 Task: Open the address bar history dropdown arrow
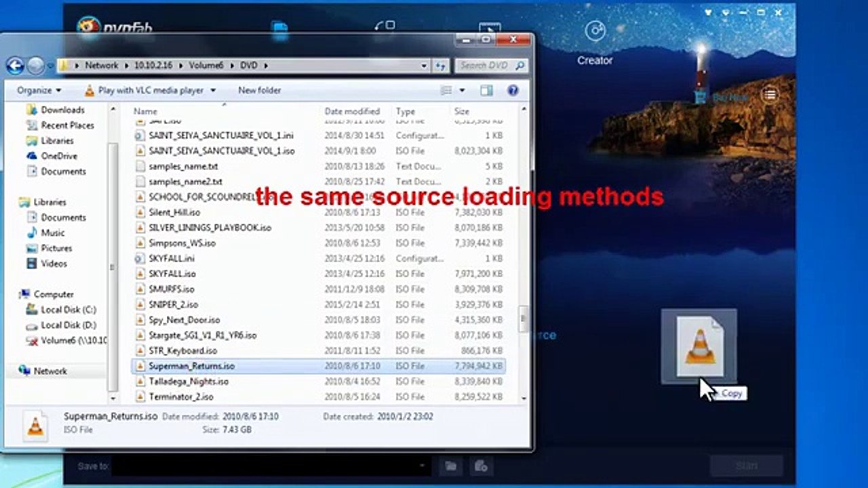coord(424,66)
